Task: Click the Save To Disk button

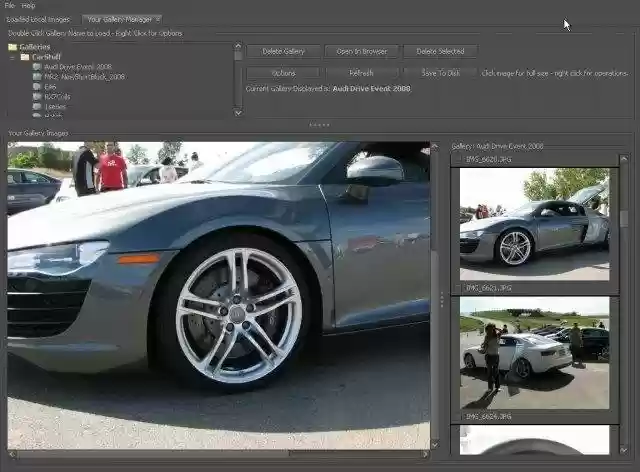Action: pos(440,73)
